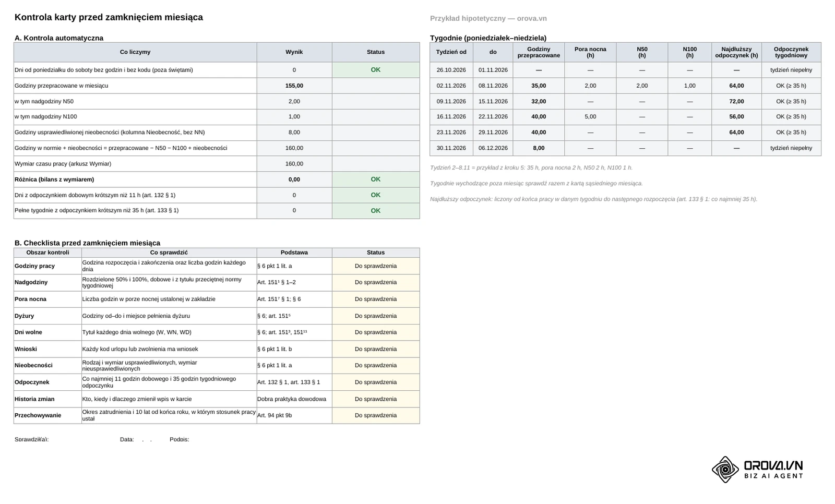Click the Pora nocna value 5,00
The width and height of the screenshot is (835, 504).
tap(590, 117)
